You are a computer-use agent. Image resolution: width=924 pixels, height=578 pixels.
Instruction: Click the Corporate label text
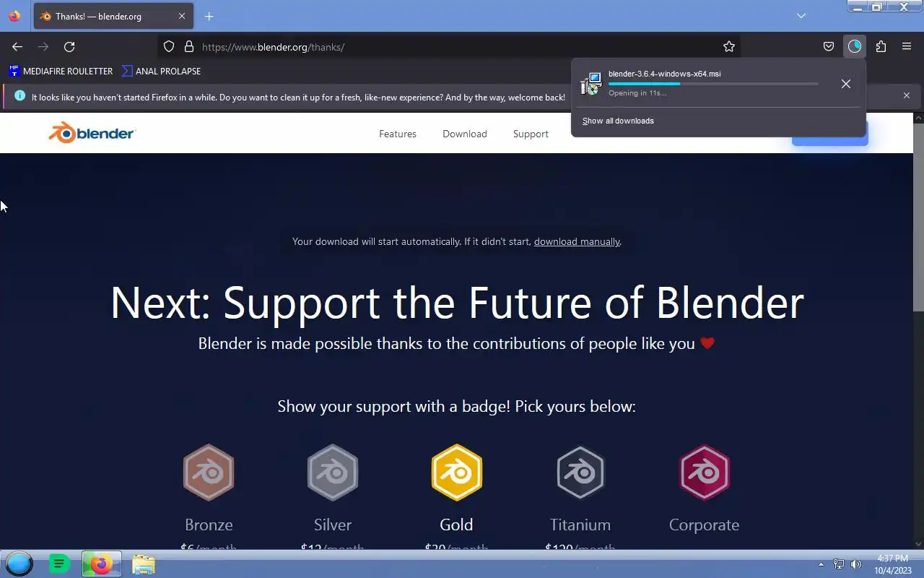(705, 525)
